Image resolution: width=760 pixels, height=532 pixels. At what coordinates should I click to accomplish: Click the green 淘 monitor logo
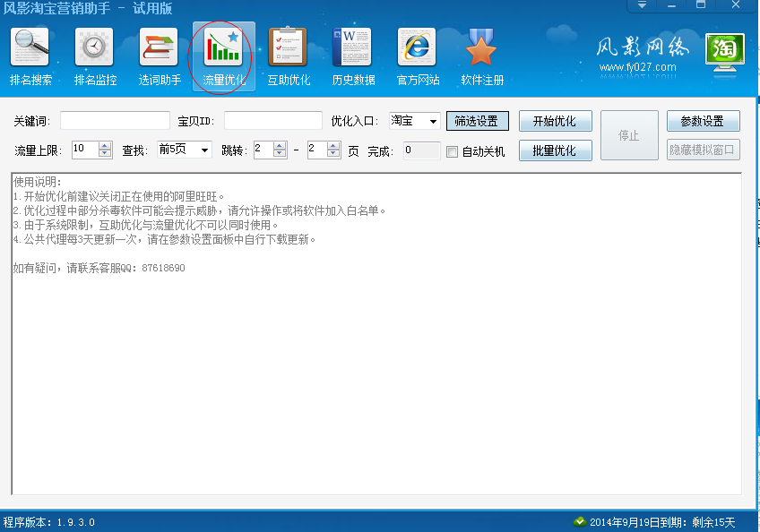(725, 52)
